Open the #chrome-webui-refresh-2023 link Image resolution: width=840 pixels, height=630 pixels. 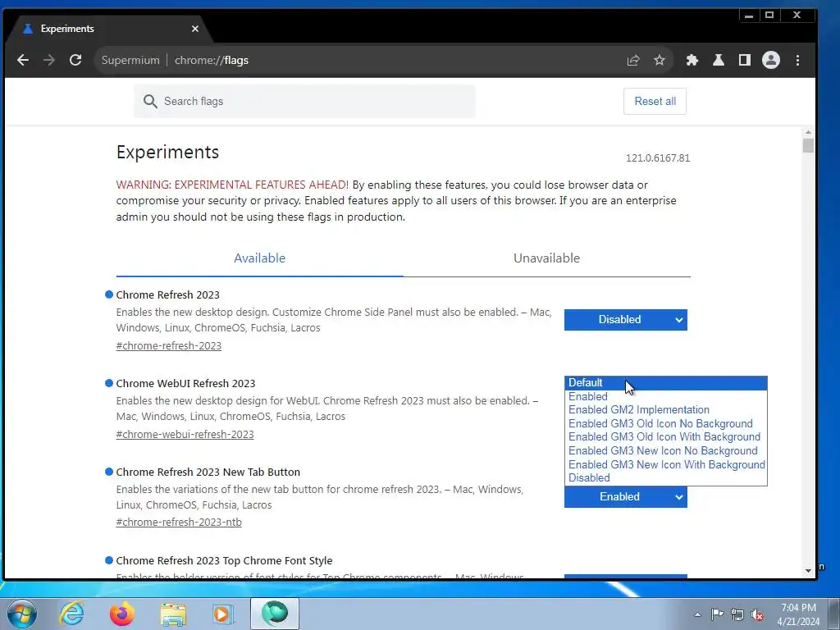click(185, 435)
